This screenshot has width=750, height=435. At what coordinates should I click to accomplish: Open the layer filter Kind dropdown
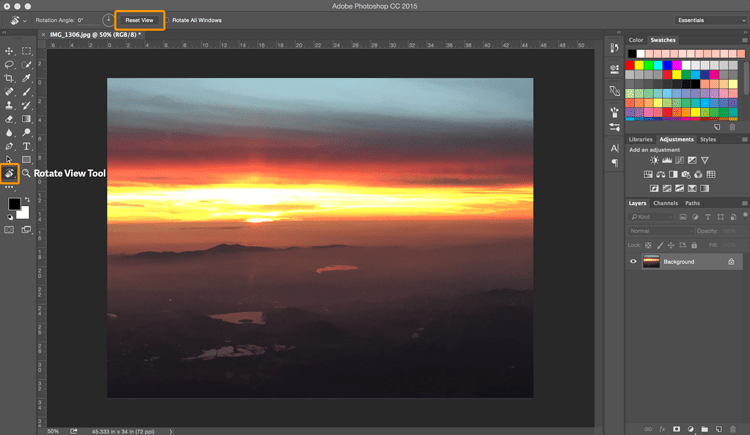(x=651, y=217)
